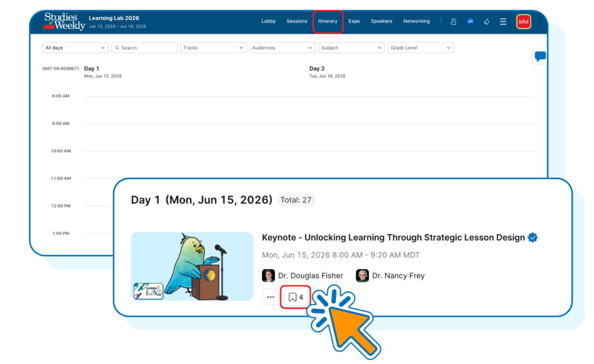Expand the Grade Level dropdown
Screen dimensions: 594x364
pyautogui.click(x=421, y=48)
